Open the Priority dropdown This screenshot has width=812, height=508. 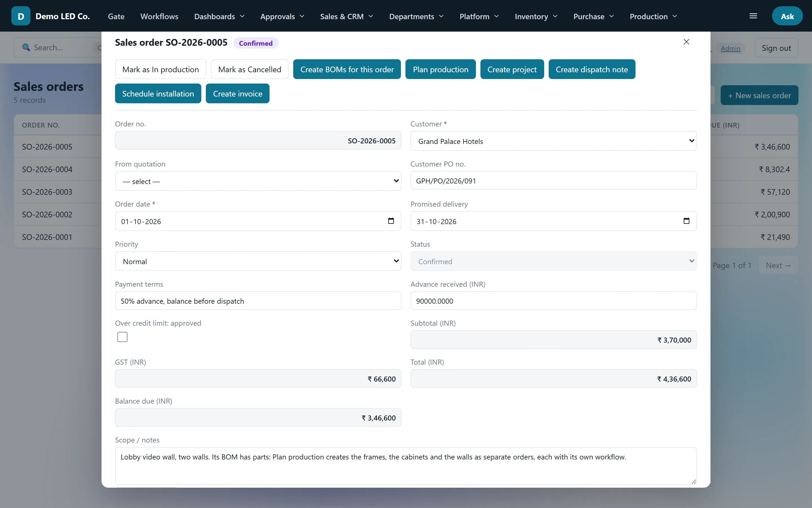click(x=258, y=261)
